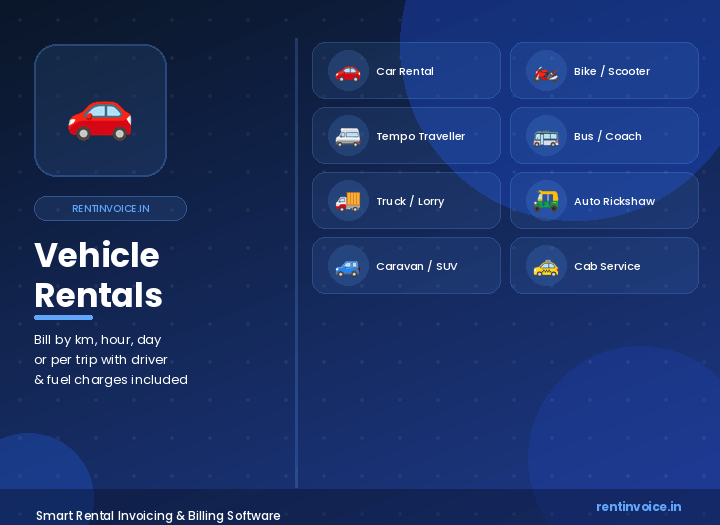Select the Car Rental label
The width and height of the screenshot is (720, 525).
click(405, 71)
